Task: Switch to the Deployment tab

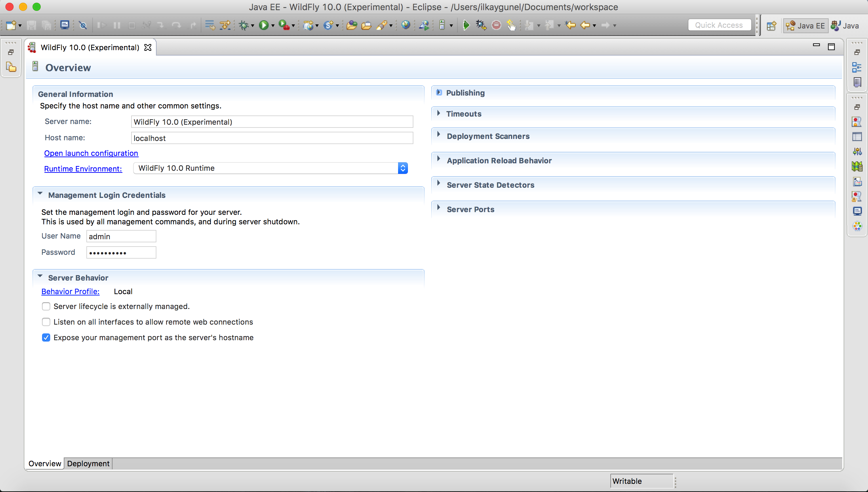Action: click(88, 464)
